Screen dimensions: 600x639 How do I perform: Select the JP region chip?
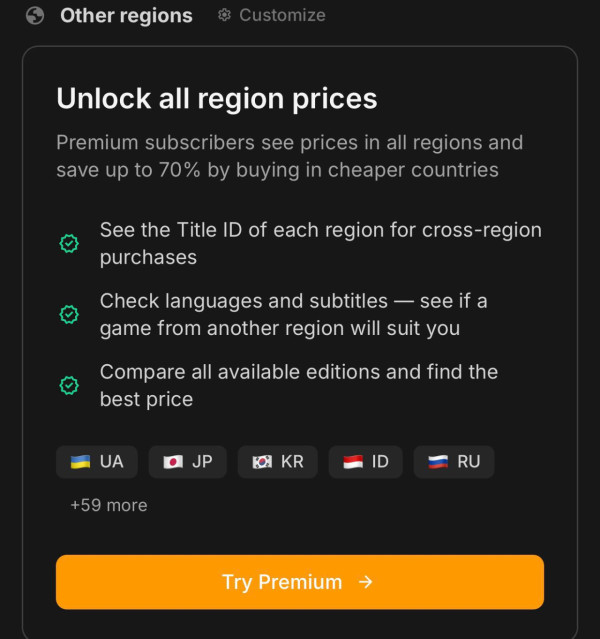click(x=188, y=462)
